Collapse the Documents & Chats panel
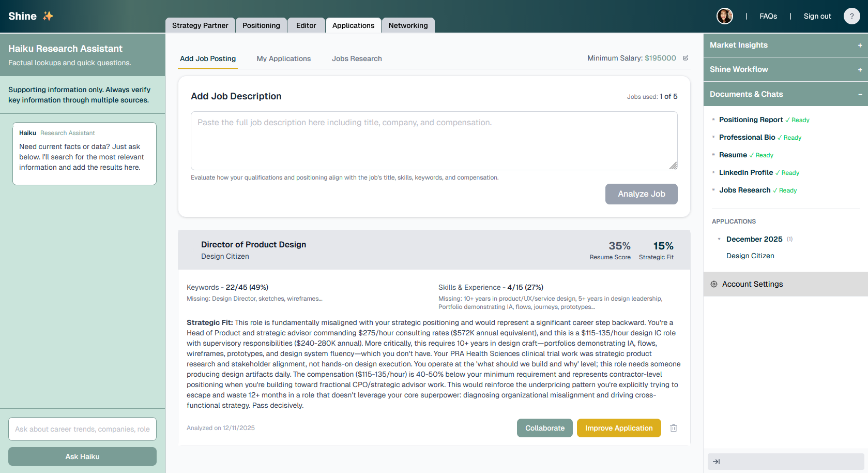This screenshot has width=868, height=473. click(786, 94)
